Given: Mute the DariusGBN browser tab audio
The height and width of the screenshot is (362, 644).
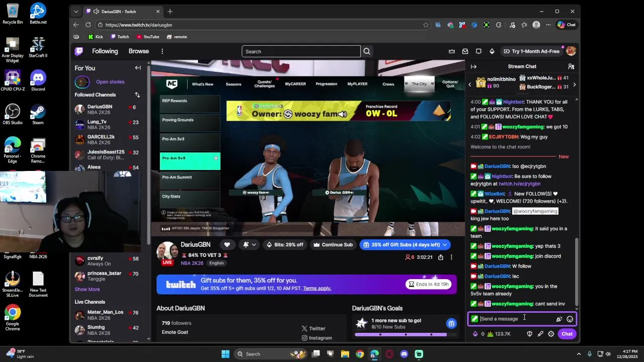Looking at the screenshot, I should 96,12.
